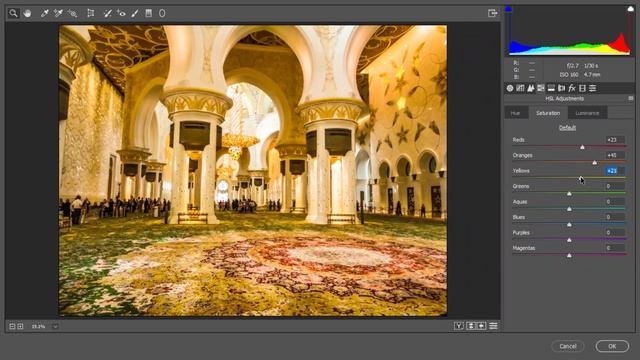Click the Magentas value field
640x360 pixels.
pos(615,248)
